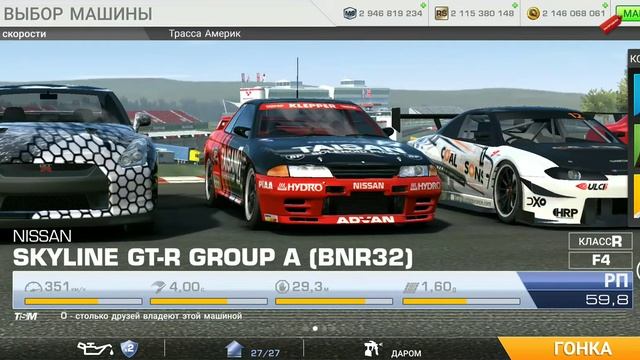Open the paint spray gun icon
This screenshot has height=360, width=640.
tap(372, 349)
